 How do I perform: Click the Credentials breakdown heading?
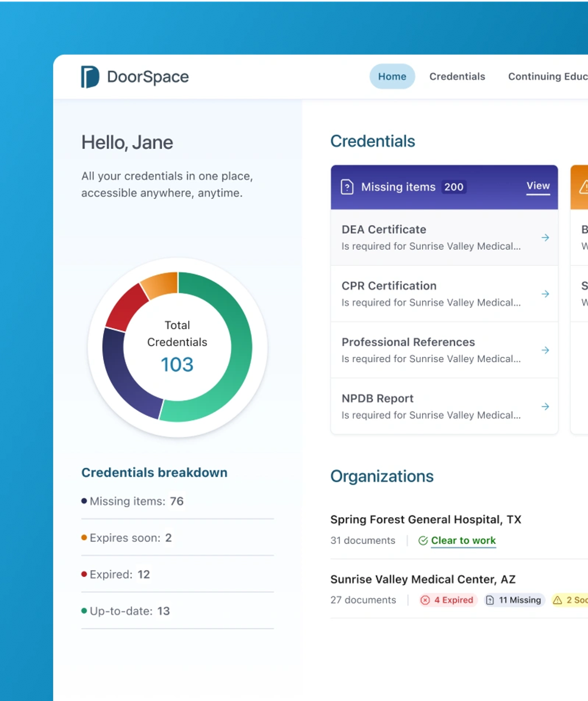(155, 472)
